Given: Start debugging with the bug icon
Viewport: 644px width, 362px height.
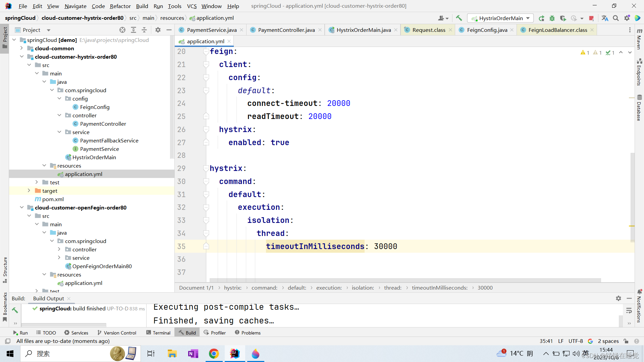Looking at the screenshot, I should (x=552, y=18).
